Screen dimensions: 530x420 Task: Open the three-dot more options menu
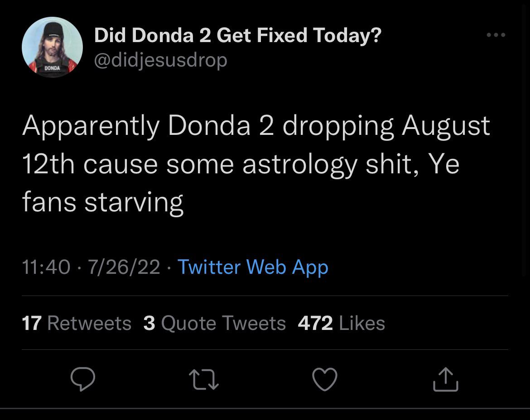point(496,35)
